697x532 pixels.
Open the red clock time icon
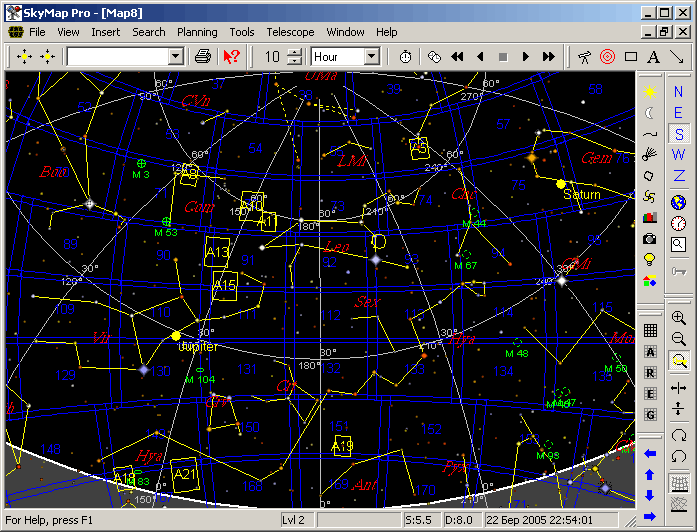coord(678,223)
